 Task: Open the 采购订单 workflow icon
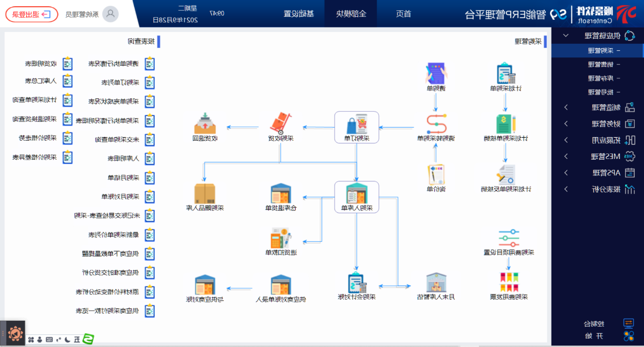click(x=357, y=123)
